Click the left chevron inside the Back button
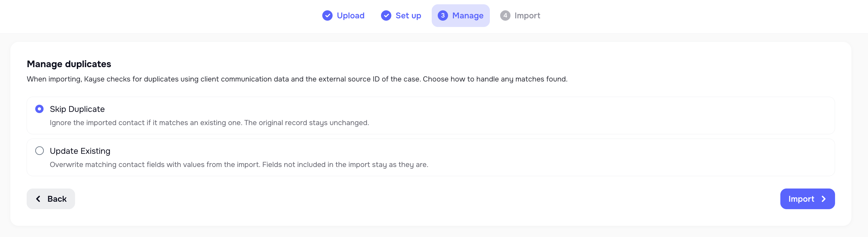 (x=38, y=199)
